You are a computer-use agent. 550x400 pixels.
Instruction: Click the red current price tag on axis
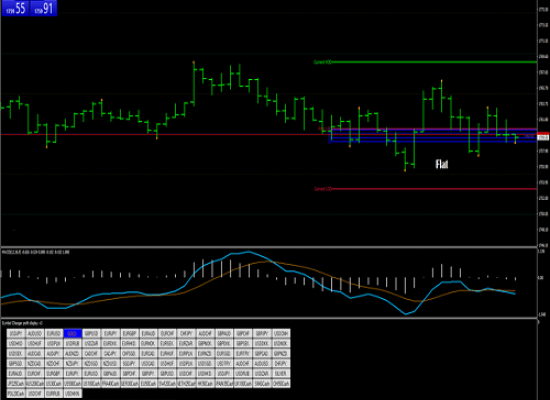coord(543,137)
